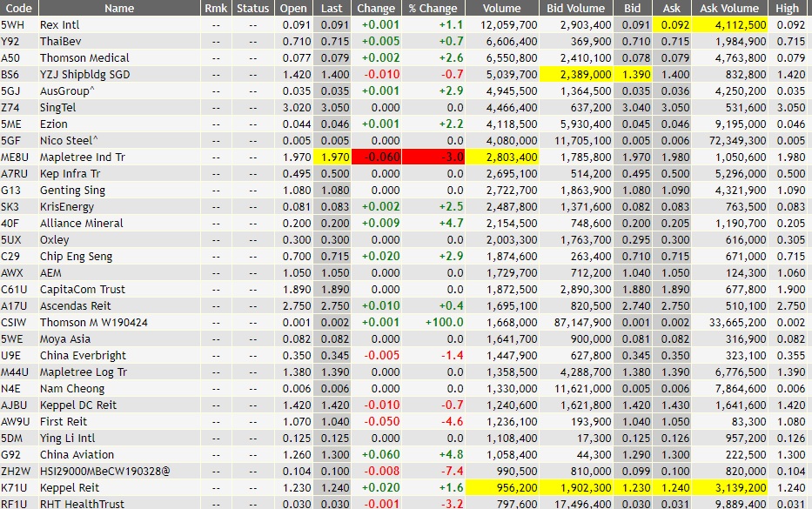This screenshot has width=812, height=509.
Task: Click the Moya Asia name cell
Action: (65, 339)
